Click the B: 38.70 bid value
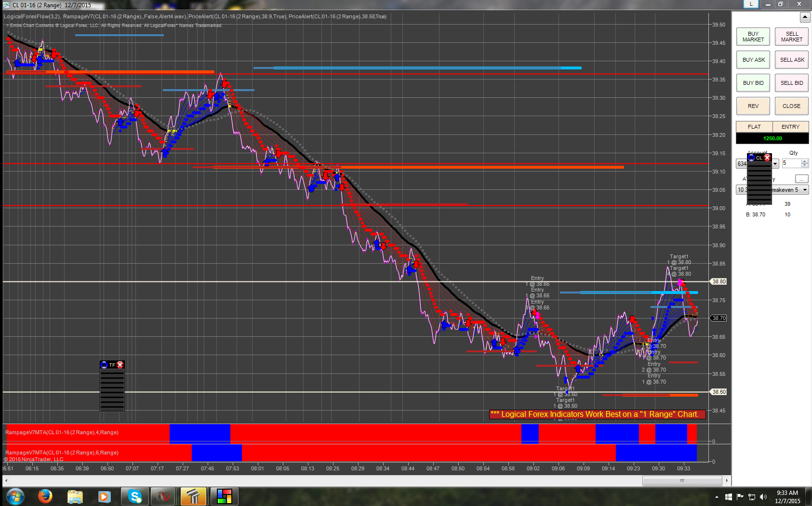The width and height of the screenshot is (812, 506). [x=756, y=214]
